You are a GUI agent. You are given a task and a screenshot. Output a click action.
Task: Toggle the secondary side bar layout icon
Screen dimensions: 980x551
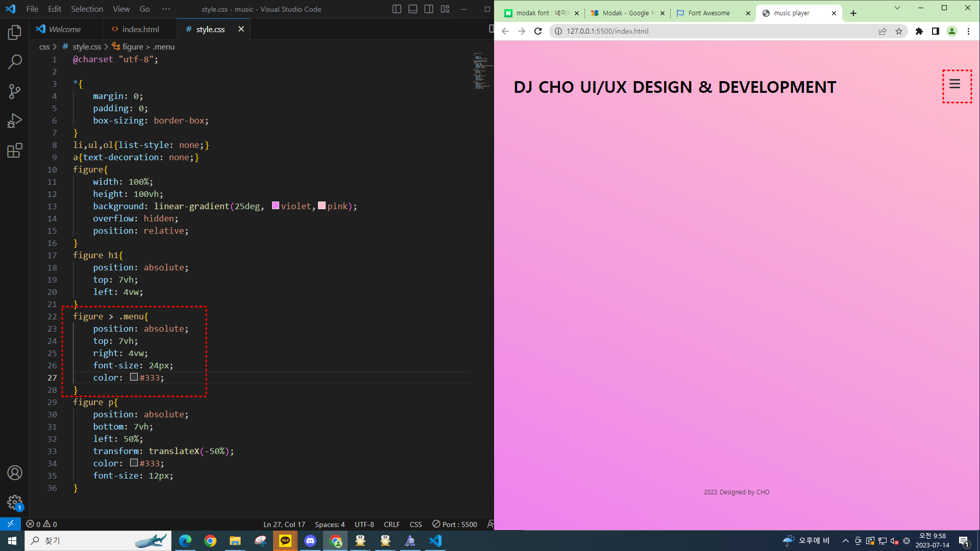[429, 9]
